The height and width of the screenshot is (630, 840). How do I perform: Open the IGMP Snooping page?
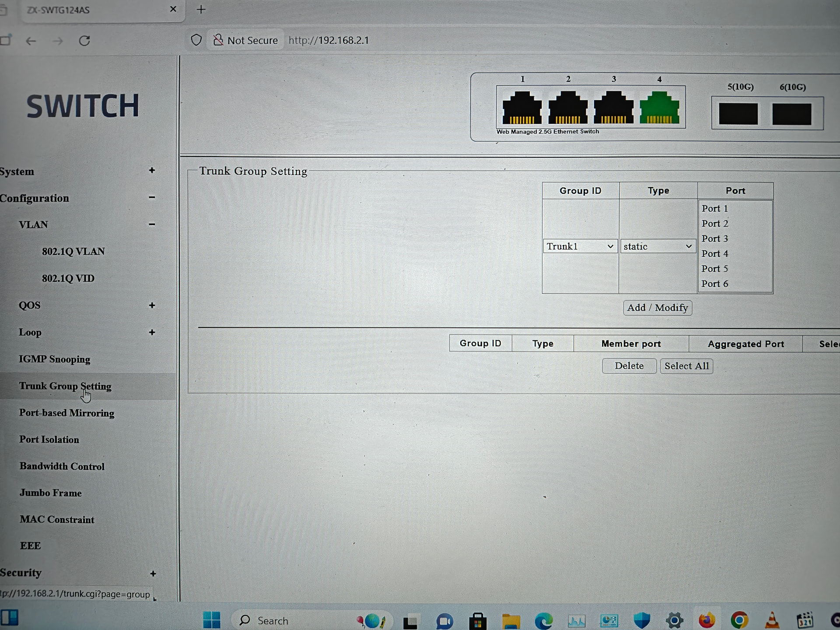[x=54, y=359]
